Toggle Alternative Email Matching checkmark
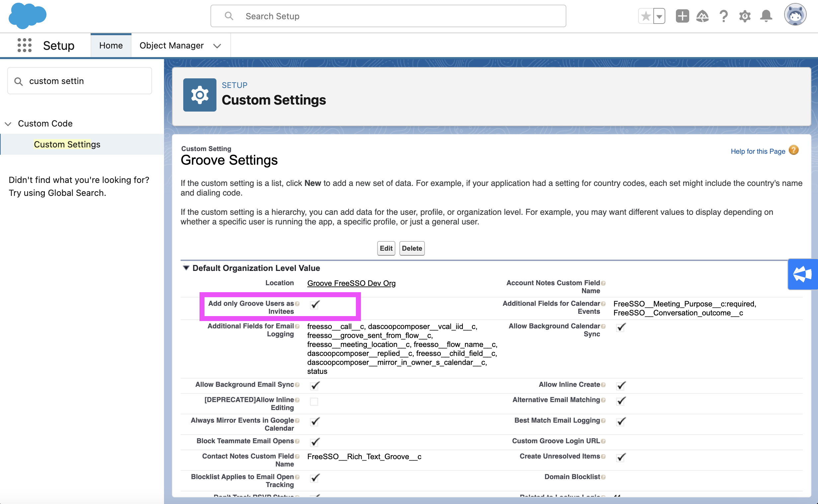The image size is (818, 504). click(x=621, y=401)
